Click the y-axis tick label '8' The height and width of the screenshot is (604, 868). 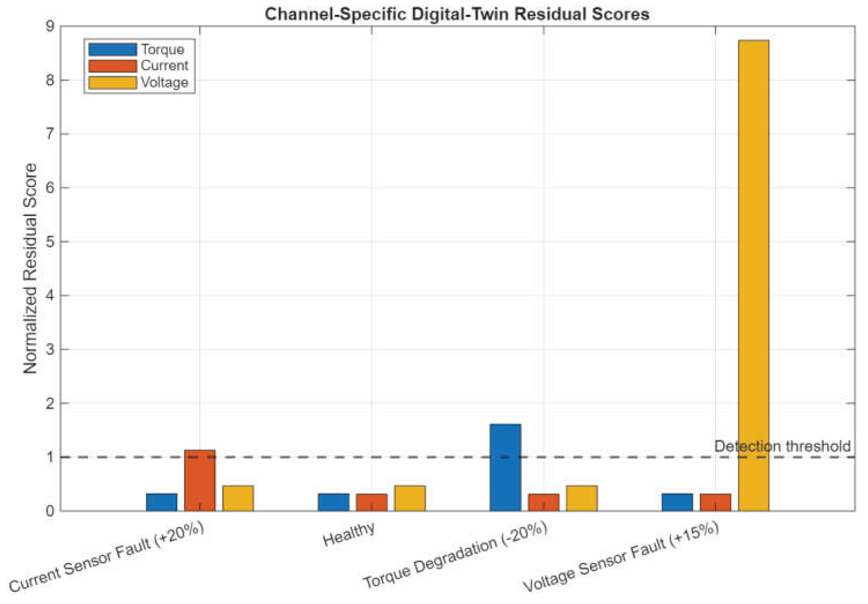click(50, 80)
